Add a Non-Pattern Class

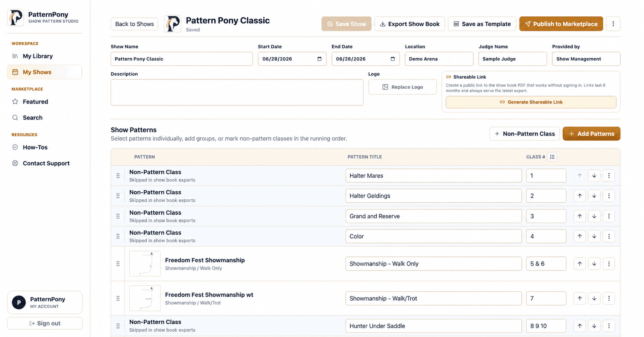coord(524,134)
